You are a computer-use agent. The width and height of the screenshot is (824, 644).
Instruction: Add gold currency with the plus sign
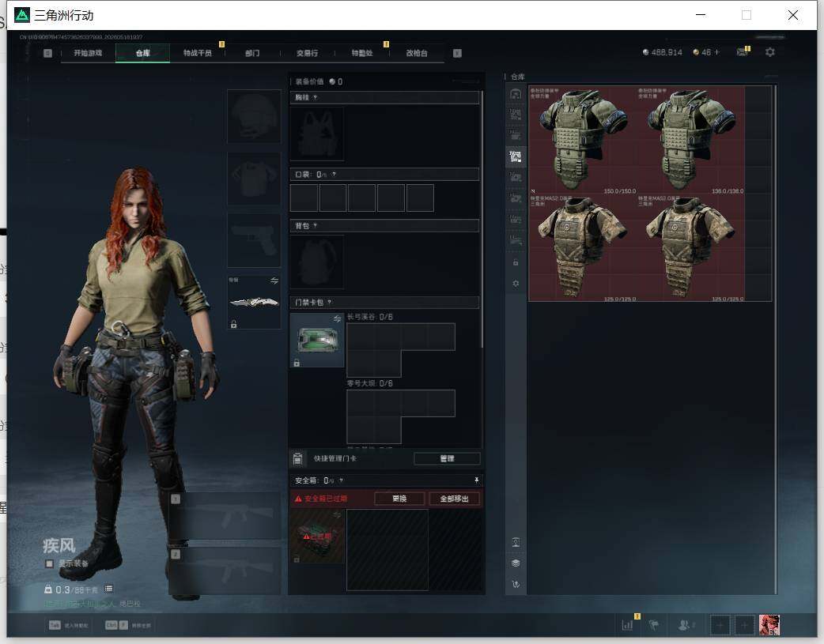coord(716,52)
